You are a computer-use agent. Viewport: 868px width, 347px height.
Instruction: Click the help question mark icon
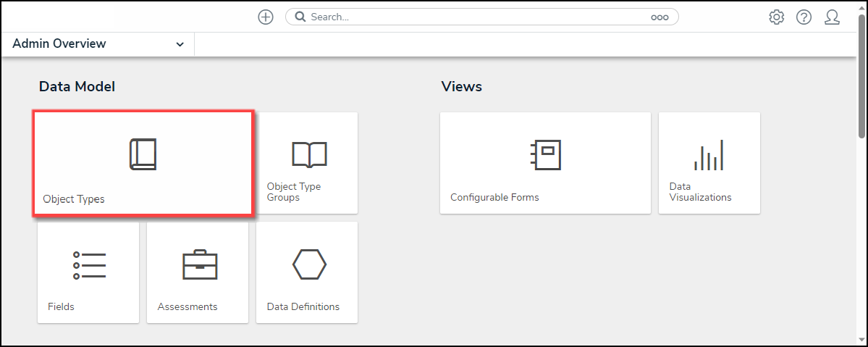[804, 17]
